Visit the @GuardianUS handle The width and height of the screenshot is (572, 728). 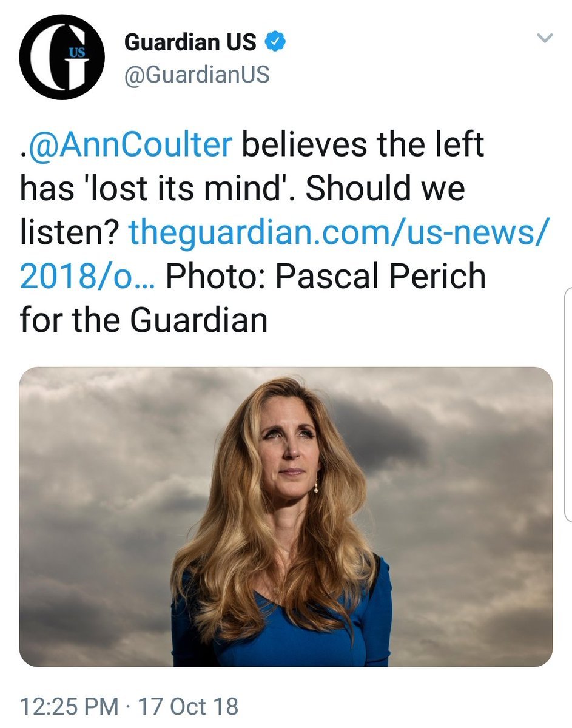point(197,75)
